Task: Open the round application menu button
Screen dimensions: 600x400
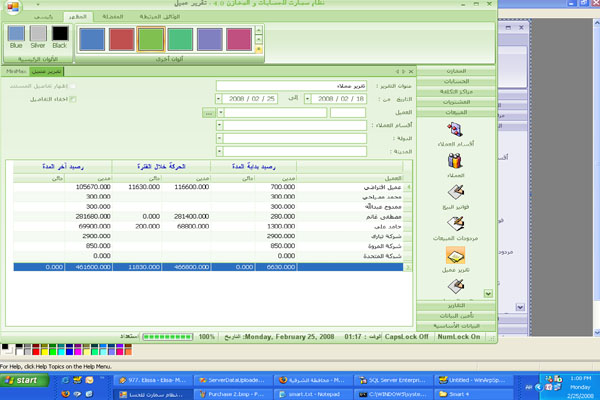Action: click(x=13, y=6)
